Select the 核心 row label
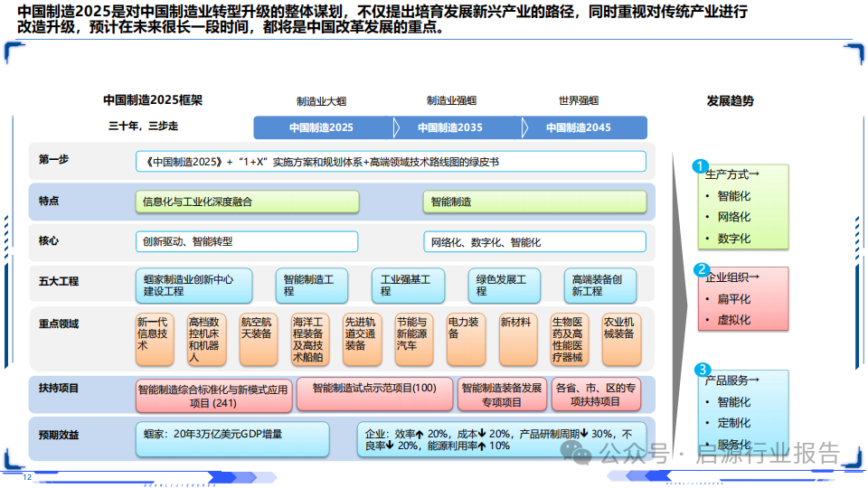This screenshot has height=488, width=868. click(49, 240)
